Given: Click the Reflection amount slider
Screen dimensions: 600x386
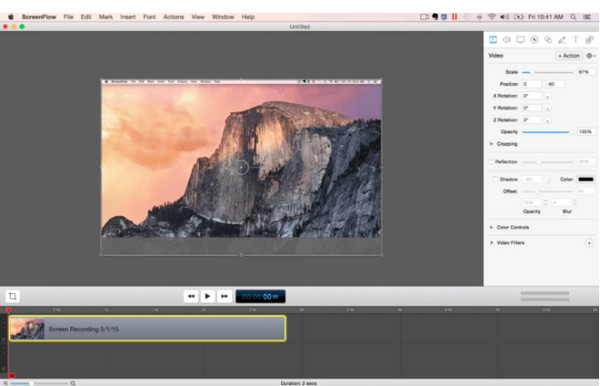Looking at the screenshot, I should [x=548, y=162].
